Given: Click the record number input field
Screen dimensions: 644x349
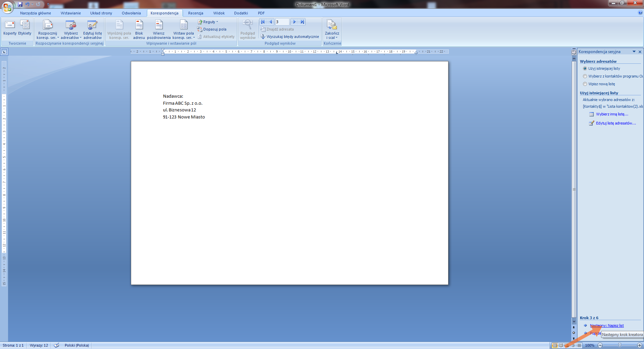Looking at the screenshot, I should (282, 22).
